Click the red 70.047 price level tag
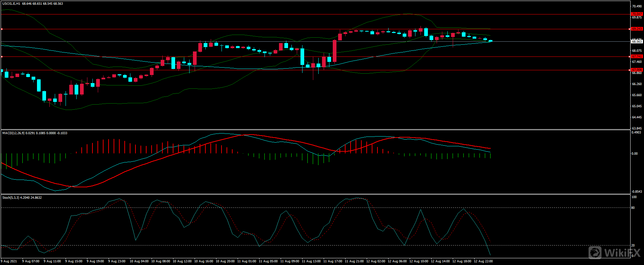The image size is (644, 265). (x=637, y=14)
